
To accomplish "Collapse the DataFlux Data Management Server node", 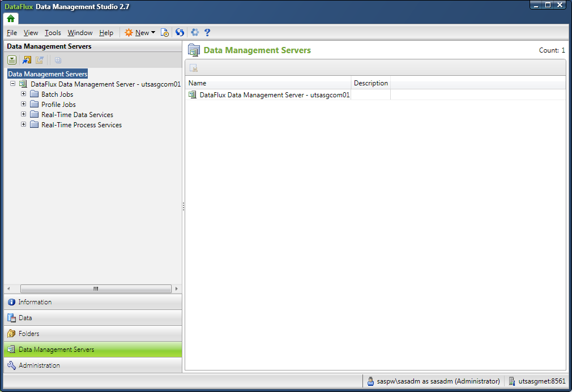I will [x=12, y=83].
